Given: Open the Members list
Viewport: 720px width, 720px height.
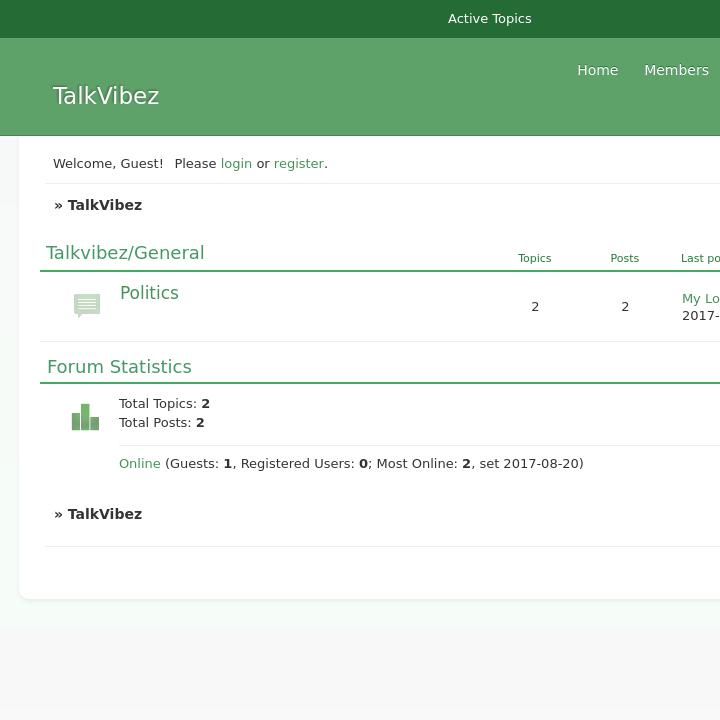Looking at the screenshot, I should pyautogui.click(x=676, y=70).
